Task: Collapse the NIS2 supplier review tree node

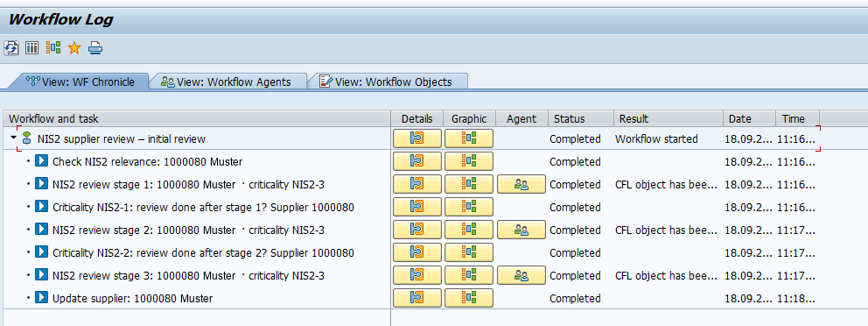Action: (14, 138)
